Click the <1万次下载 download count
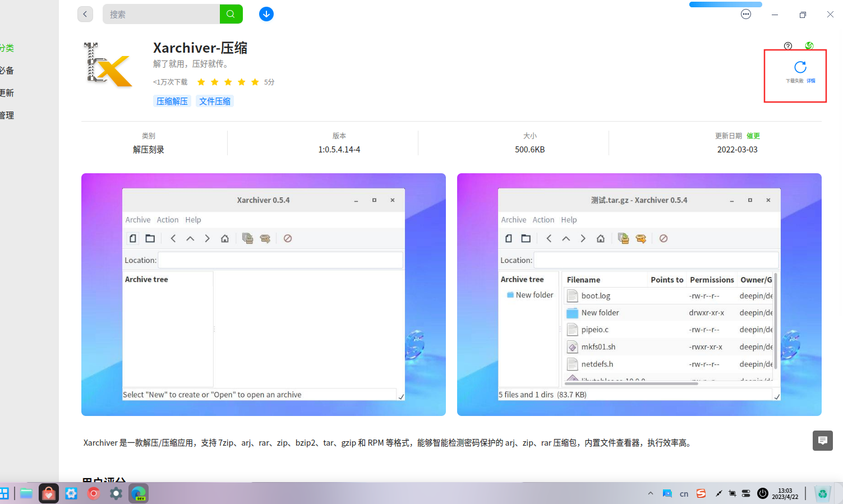This screenshot has height=504, width=843. click(171, 82)
